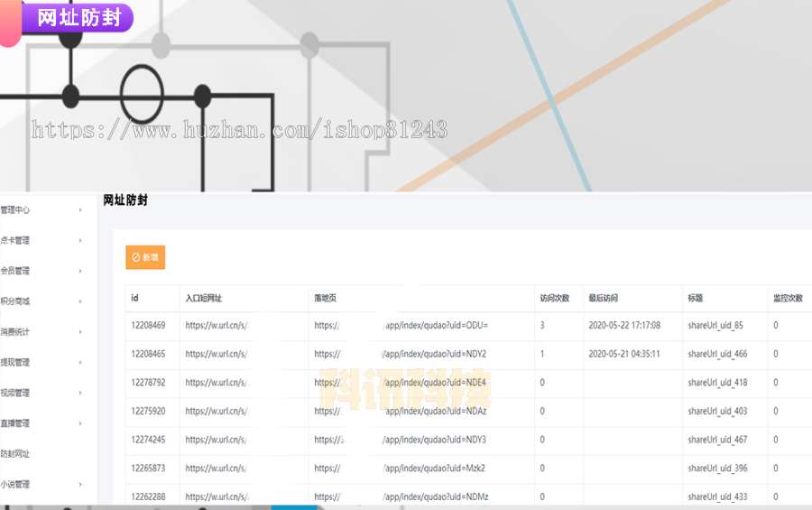Open the 消费统计 menu item
812x510 pixels.
click(16, 332)
